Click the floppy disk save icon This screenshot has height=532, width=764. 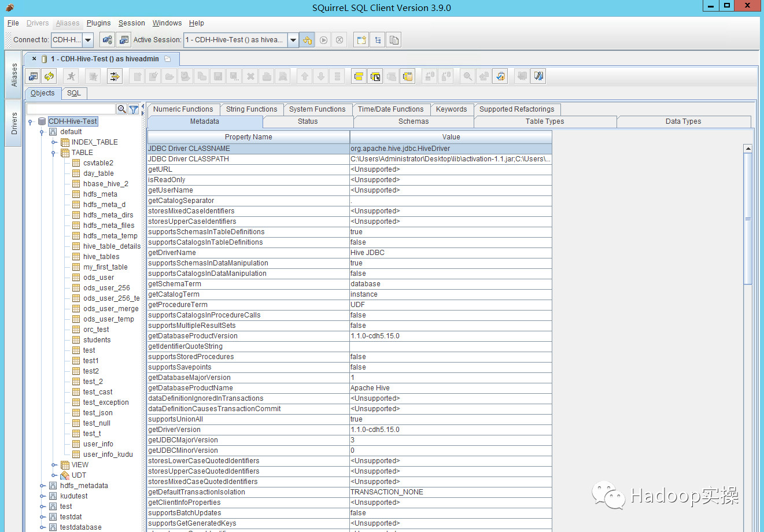pos(218,76)
